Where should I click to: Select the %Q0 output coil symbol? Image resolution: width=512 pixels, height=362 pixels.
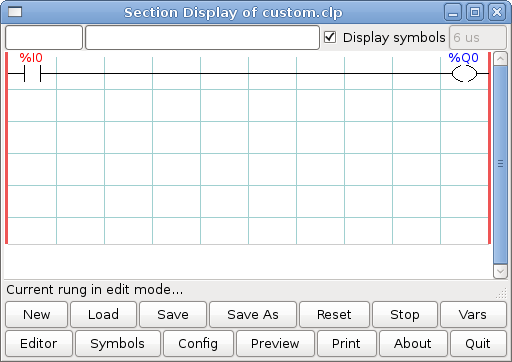(464, 74)
